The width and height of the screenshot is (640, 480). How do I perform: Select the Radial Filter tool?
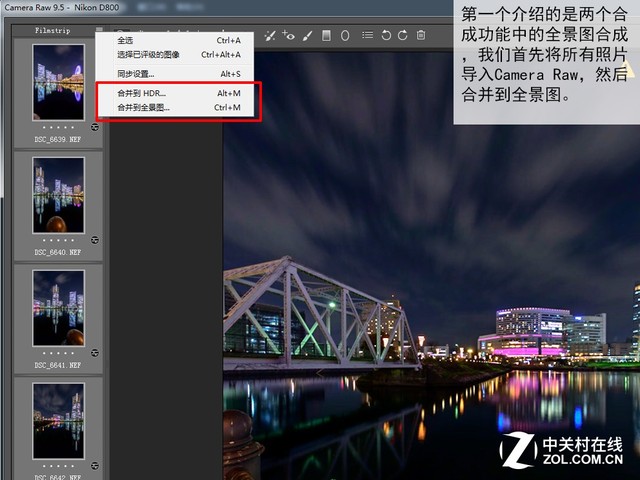[345, 36]
